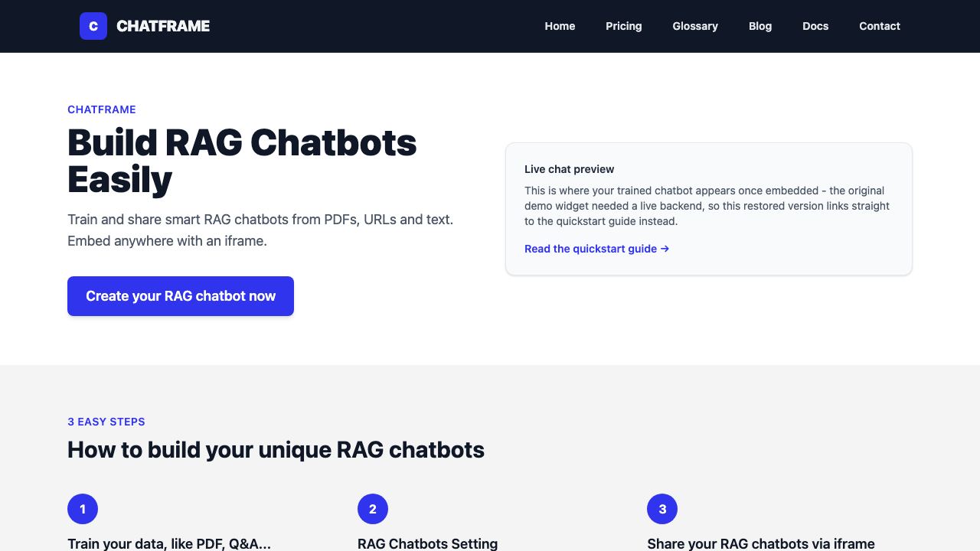Select the Share your RAG chatbots via iframe title

tap(761, 543)
